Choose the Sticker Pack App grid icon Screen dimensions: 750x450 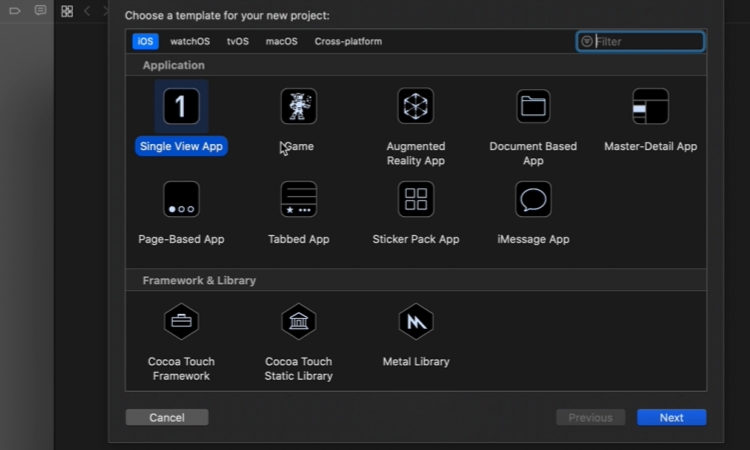[x=416, y=199]
